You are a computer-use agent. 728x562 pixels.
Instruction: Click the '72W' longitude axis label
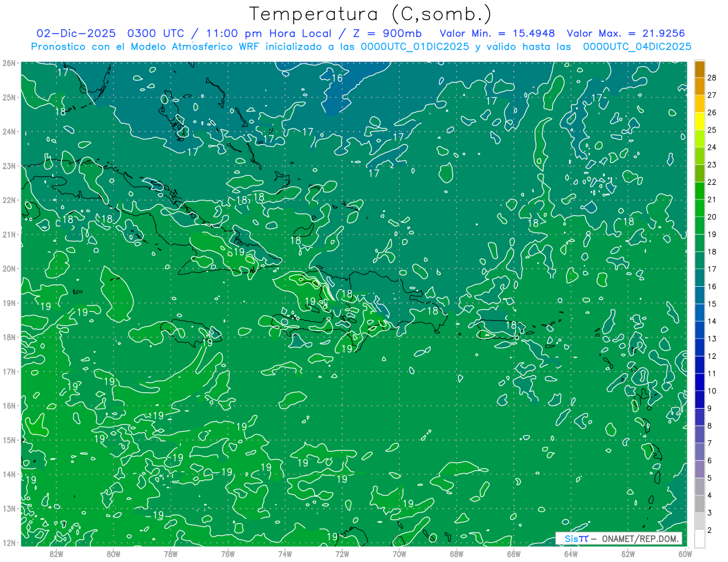pos(342,553)
